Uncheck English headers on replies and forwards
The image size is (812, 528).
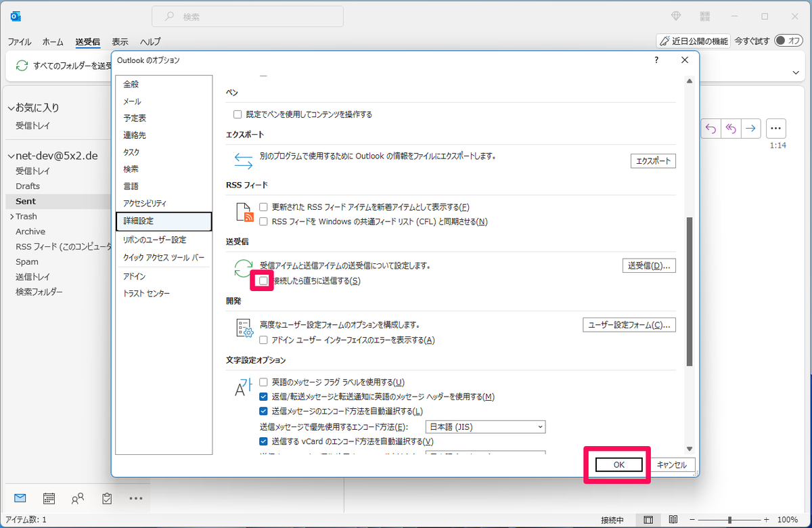[264, 397]
